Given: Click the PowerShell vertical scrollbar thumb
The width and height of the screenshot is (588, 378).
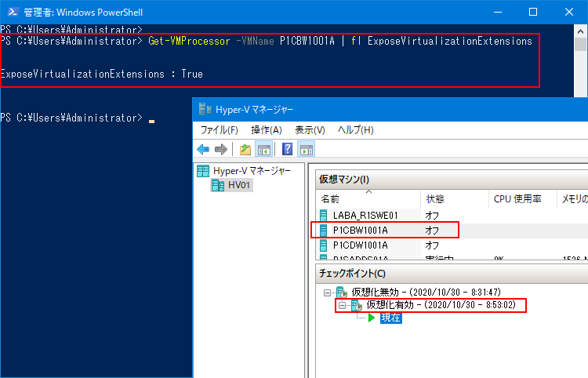Looking at the screenshot, I should (580, 45).
